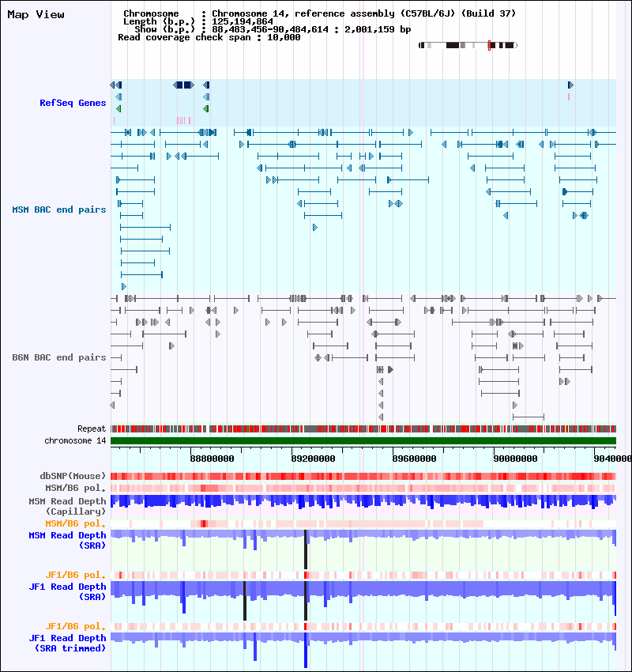Click MSM Read Depth (Capillary) label
The width and height of the screenshot is (632, 672).
coord(67,506)
